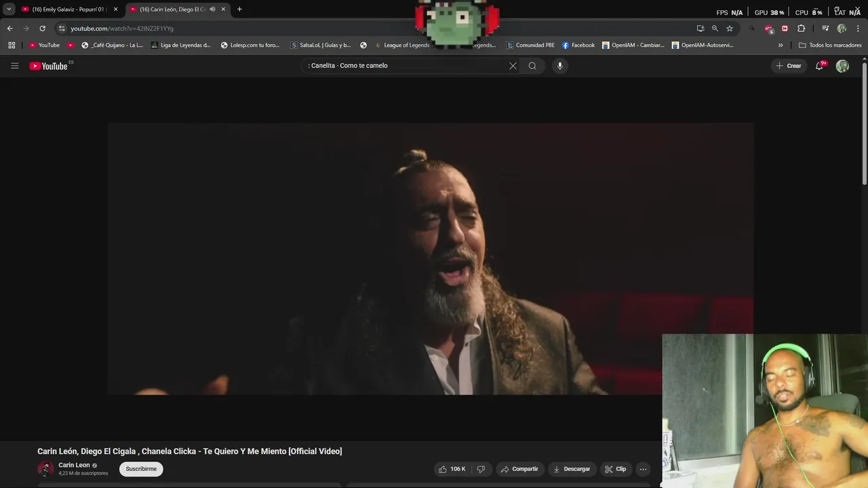Switch to the Emily Galaviz Popurrí tab
Screen dimensions: 868x488
(69, 9)
